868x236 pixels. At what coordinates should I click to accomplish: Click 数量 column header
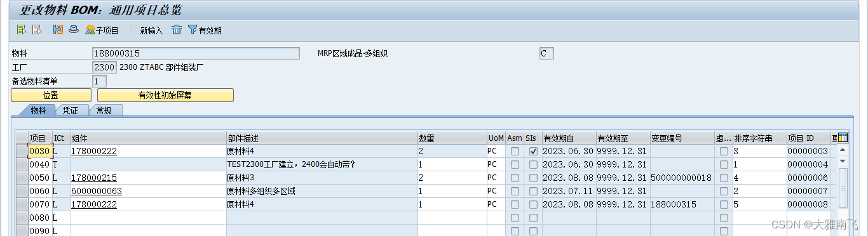tap(452, 138)
